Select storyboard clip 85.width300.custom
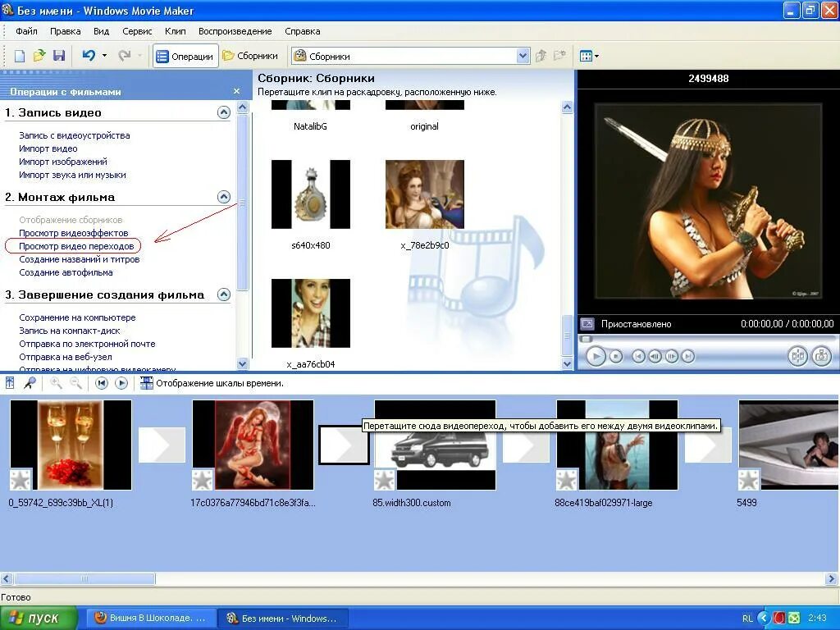Screen dimensions: 840x630 [x=435, y=445]
